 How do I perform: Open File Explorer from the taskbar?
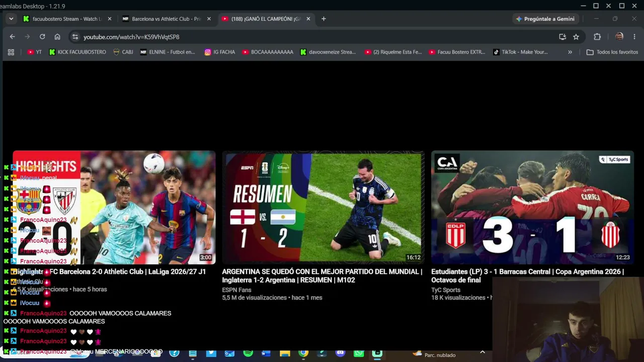click(285, 353)
